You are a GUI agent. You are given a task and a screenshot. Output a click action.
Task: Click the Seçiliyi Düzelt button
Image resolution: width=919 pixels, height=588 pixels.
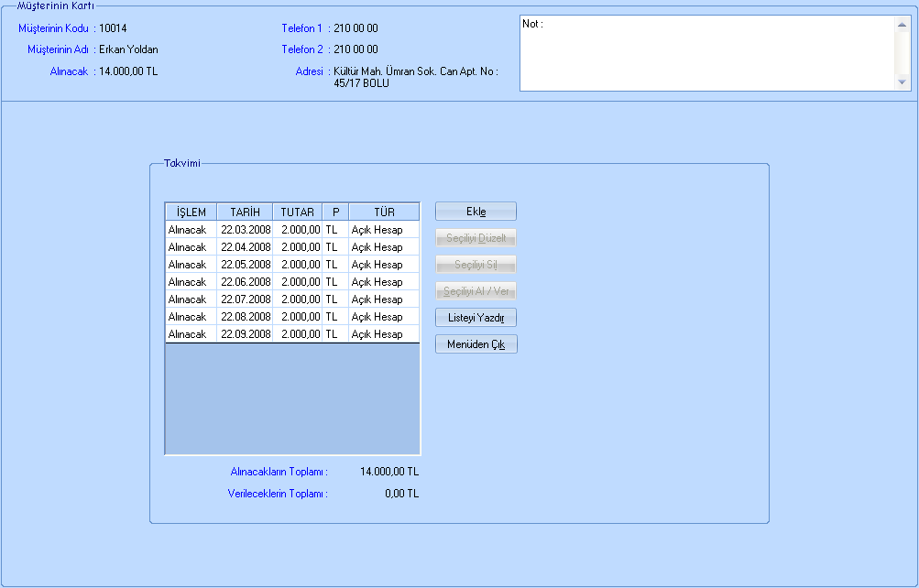click(x=476, y=238)
